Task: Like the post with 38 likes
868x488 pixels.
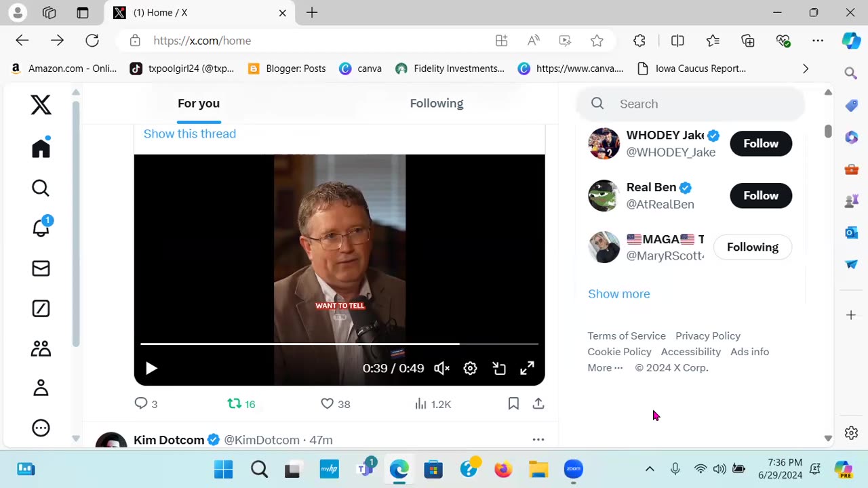Action: click(335, 404)
